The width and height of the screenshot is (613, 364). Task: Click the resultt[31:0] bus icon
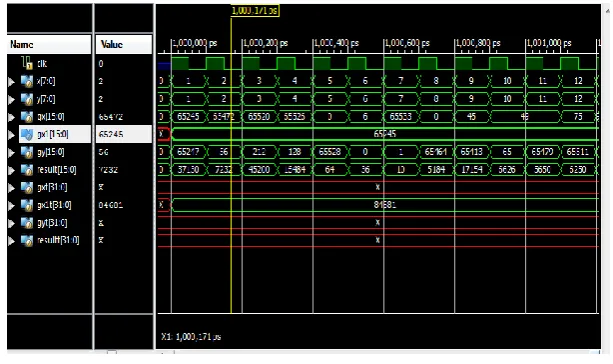tap(27, 240)
